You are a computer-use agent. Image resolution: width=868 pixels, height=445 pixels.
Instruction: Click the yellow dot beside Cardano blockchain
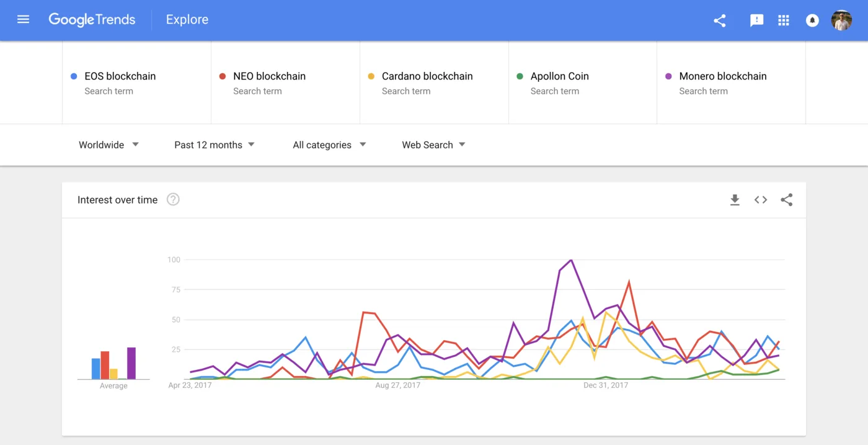click(x=371, y=76)
